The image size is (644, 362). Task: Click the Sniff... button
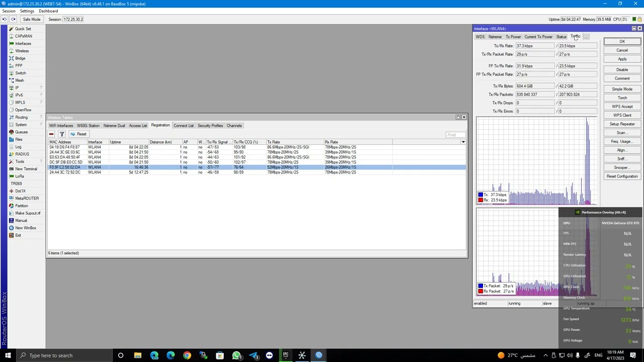click(x=622, y=159)
